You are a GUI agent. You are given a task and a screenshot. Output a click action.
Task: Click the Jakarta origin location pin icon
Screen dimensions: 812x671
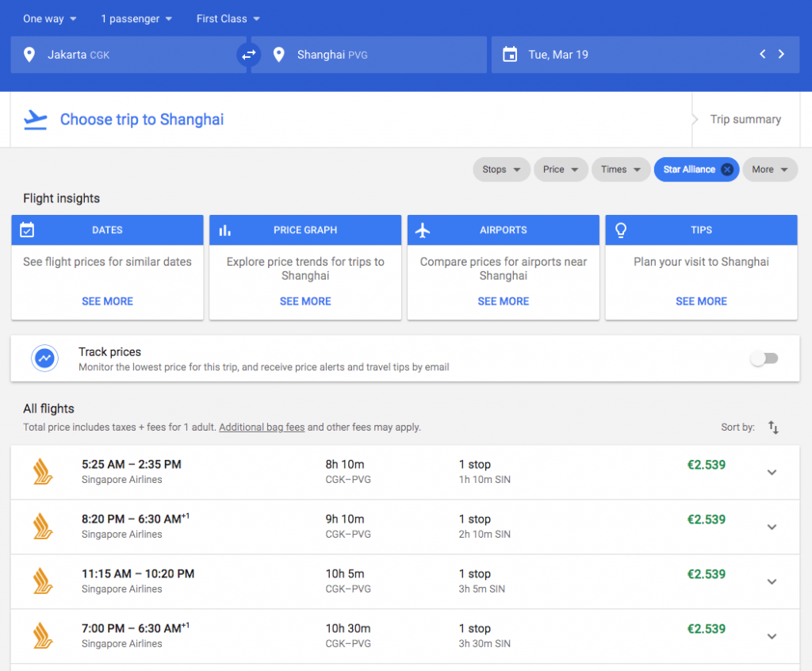pos(29,55)
